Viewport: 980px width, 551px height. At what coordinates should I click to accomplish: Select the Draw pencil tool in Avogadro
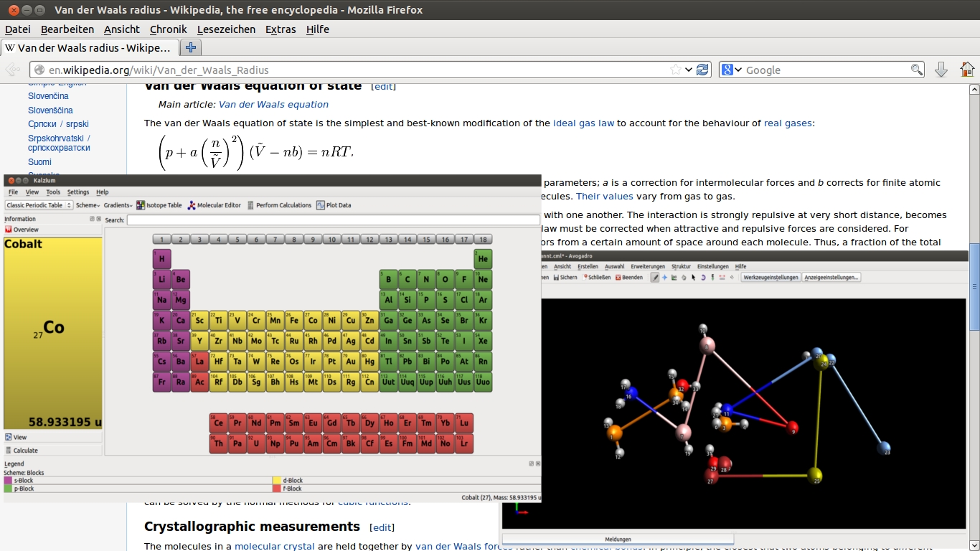pyautogui.click(x=654, y=278)
